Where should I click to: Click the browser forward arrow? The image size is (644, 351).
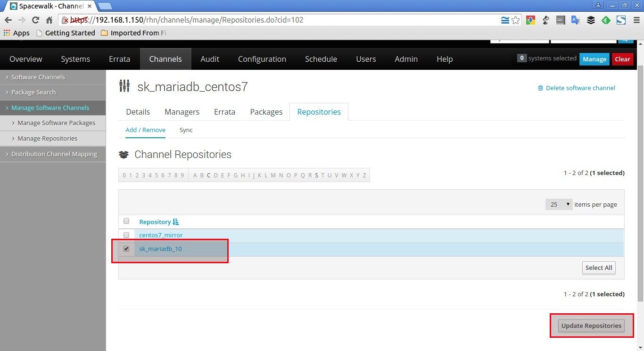[22, 20]
